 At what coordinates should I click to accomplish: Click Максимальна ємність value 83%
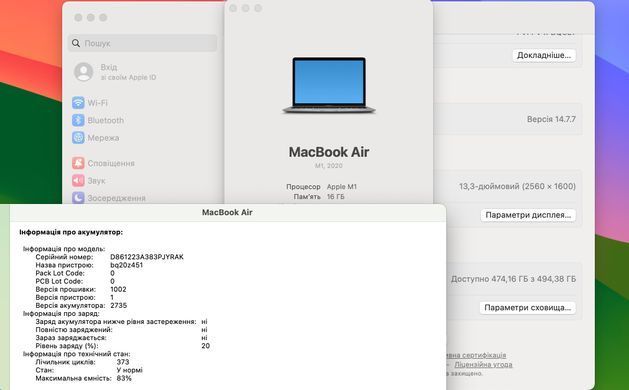(124, 378)
